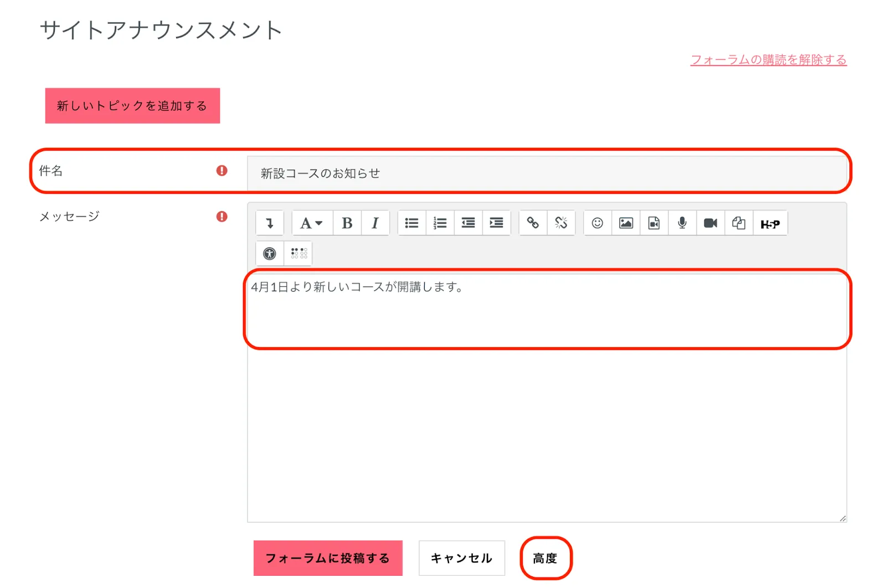This screenshot has width=886, height=588.
Task: Insert an unordered bullet list
Action: point(411,223)
